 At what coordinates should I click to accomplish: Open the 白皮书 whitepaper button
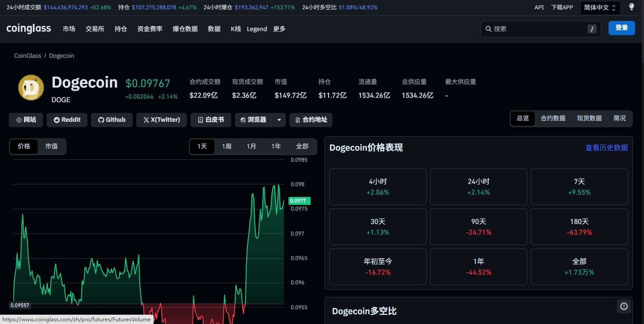[x=211, y=120]
